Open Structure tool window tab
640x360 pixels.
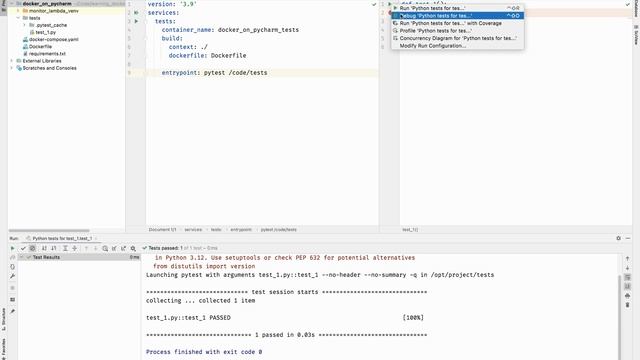tap(4, 320)
